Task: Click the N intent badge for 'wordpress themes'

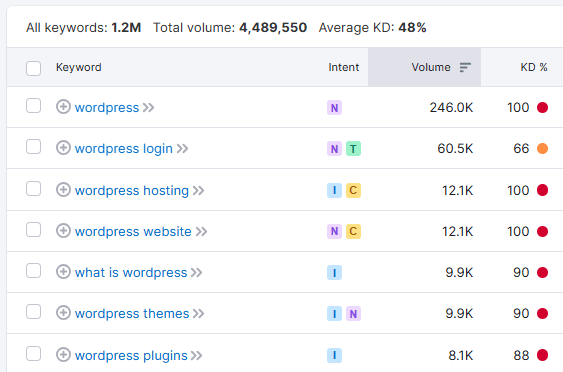Action: coord(353,313)
